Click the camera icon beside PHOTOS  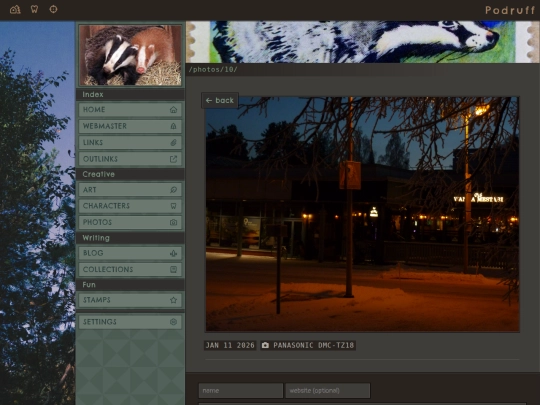pos(173,222)
